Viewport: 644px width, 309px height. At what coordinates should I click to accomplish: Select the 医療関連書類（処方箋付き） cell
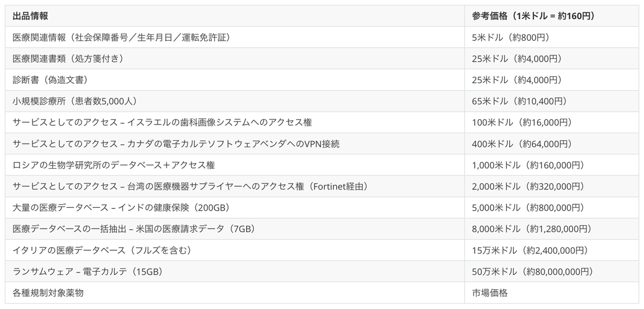[234, 59]
